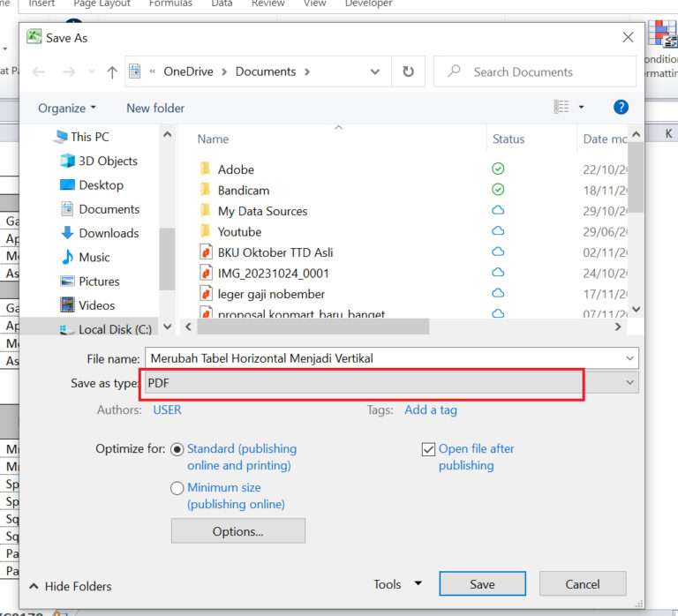
Task: Expand the address bar path history dropdown
Action: [x=375, y=71]
